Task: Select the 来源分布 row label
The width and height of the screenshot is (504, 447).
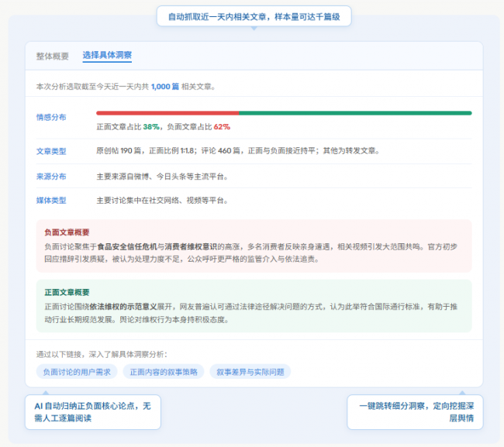Action: coord(51,177)
